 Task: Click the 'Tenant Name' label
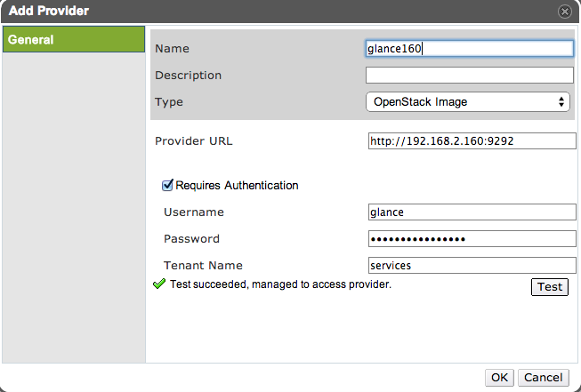[203, 266]
